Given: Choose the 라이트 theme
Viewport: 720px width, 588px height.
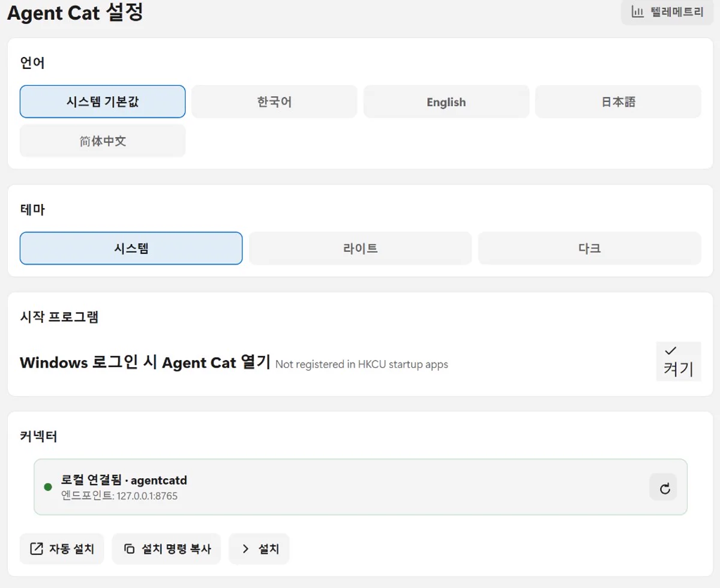Looking at the screenshot, I should tap(360, 248).
